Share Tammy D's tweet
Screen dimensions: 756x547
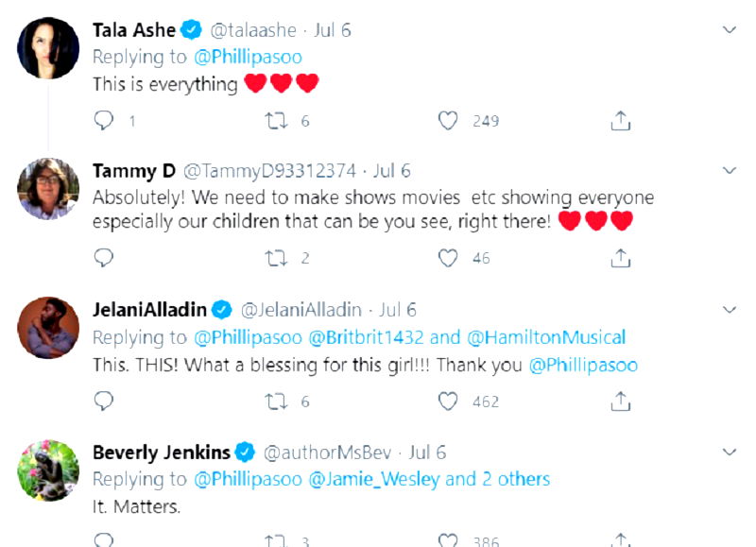621,257
